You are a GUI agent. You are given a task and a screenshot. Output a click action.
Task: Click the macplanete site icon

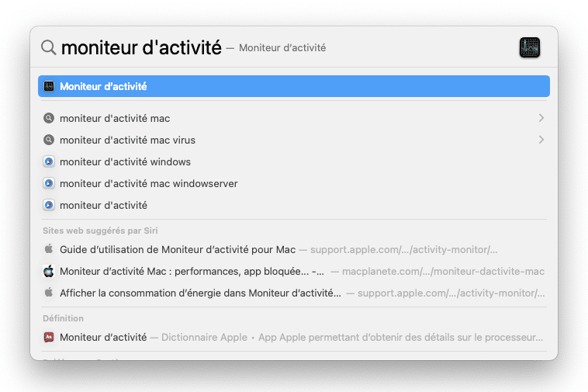point(49,272)
